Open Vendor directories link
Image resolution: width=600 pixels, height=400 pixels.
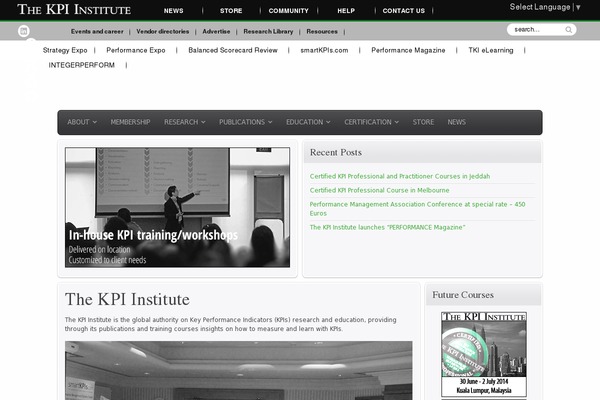pos(163,31)
